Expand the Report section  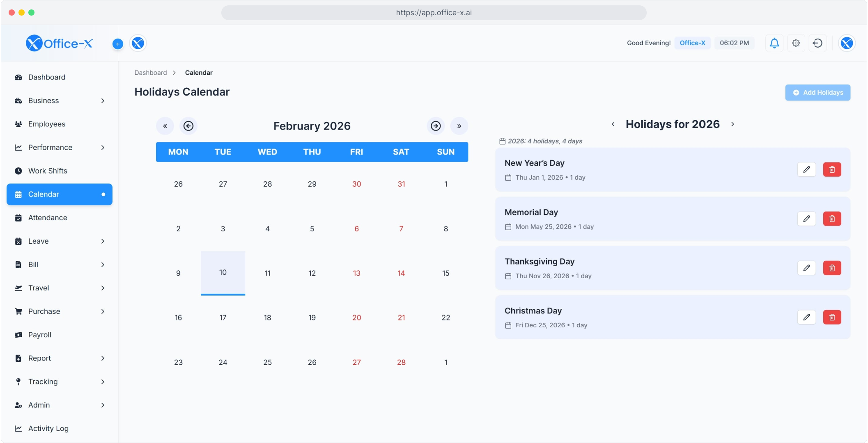pos(103,358)
